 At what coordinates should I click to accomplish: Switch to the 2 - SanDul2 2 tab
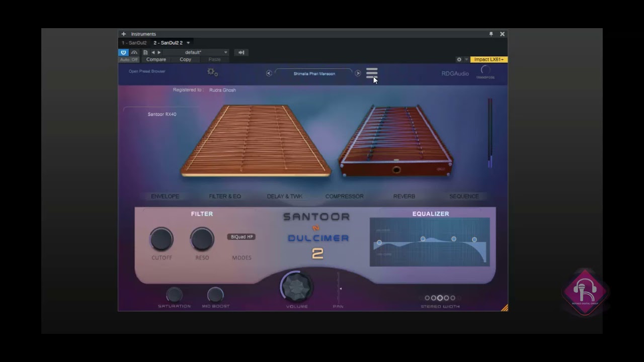[168, 43]
